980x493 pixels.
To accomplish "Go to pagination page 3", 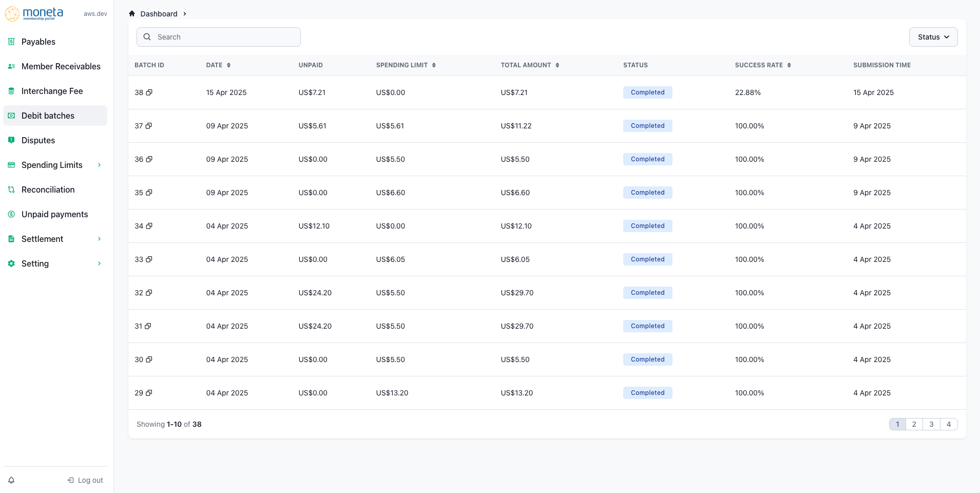I will (931, 424).
